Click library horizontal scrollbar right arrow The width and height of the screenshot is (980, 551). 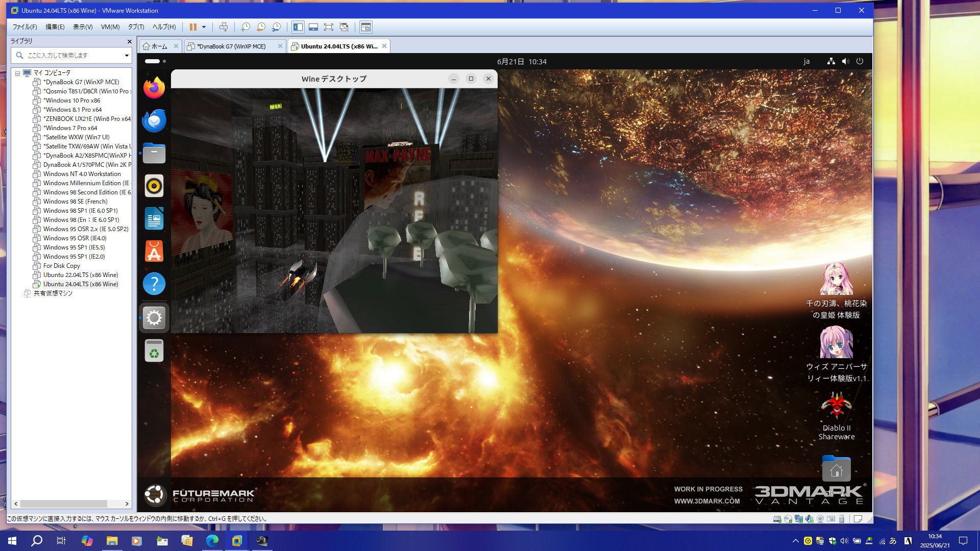click(x=127, y=504)
